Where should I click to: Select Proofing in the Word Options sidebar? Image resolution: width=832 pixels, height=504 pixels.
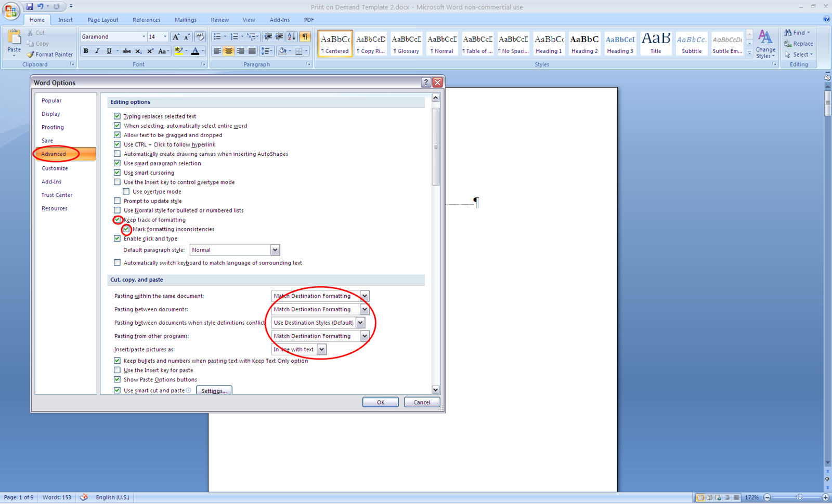[53, 127]
